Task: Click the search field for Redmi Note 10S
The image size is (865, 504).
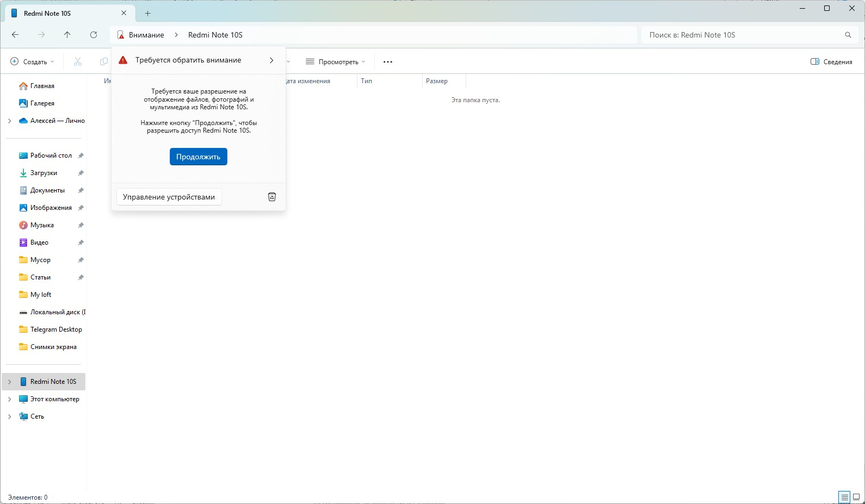Action: (743, 35)
